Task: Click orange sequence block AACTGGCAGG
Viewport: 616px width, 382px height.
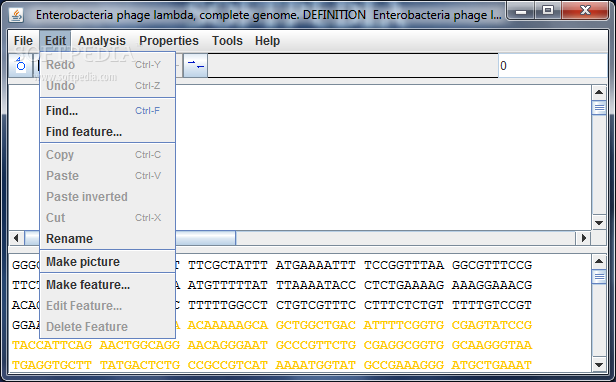Action: pos(140,345)
